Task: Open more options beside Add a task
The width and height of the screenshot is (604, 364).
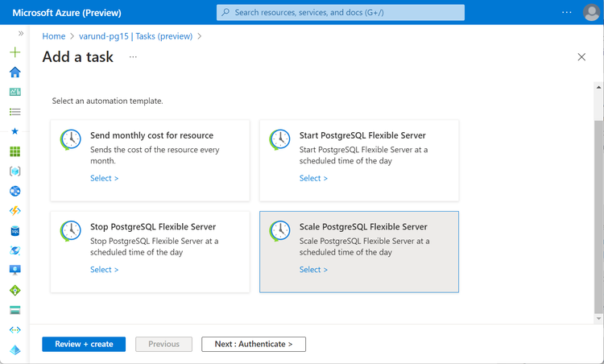Action: pyautogui.click(x=133, y=57)
